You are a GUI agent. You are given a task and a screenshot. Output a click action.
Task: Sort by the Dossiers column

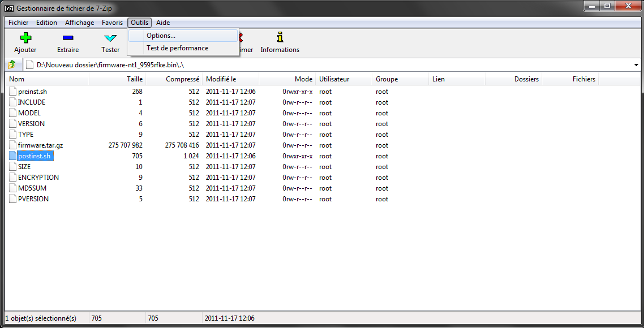tap(514, 79)
